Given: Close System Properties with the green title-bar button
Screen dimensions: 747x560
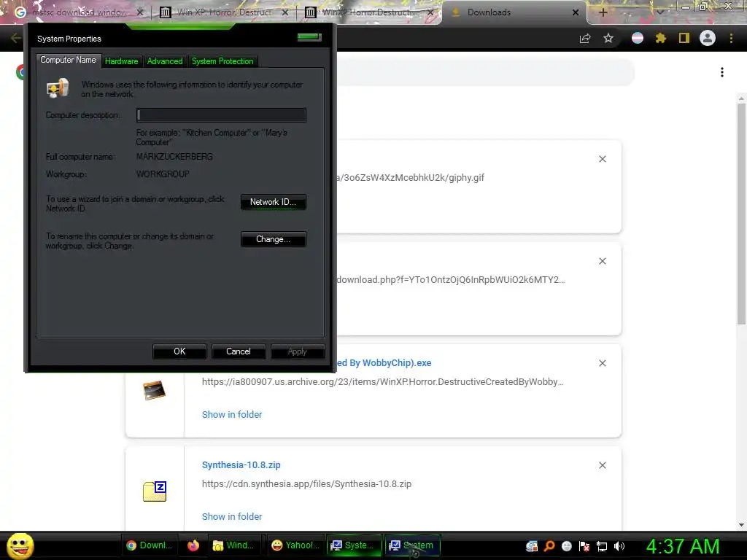Looking at the screenshot, I should point(309,37).
